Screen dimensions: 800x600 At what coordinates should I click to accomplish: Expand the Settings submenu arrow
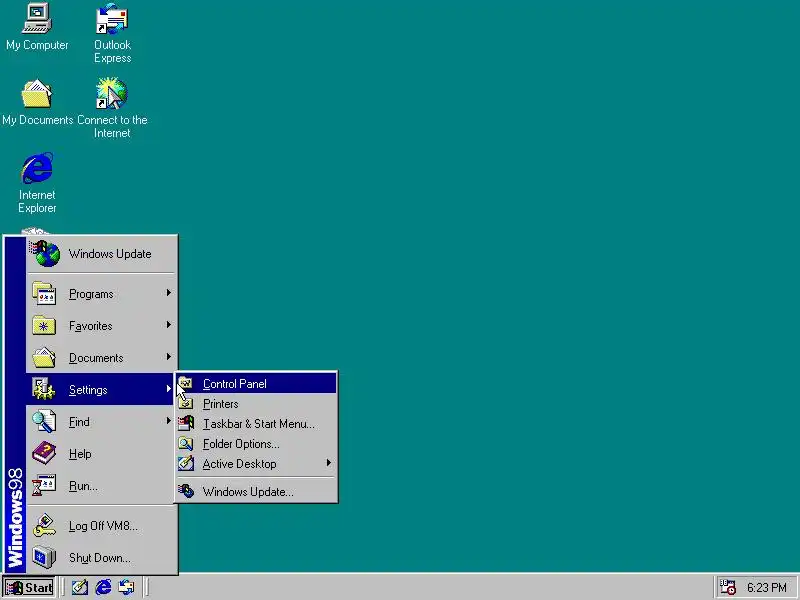[x=168, y=389]
